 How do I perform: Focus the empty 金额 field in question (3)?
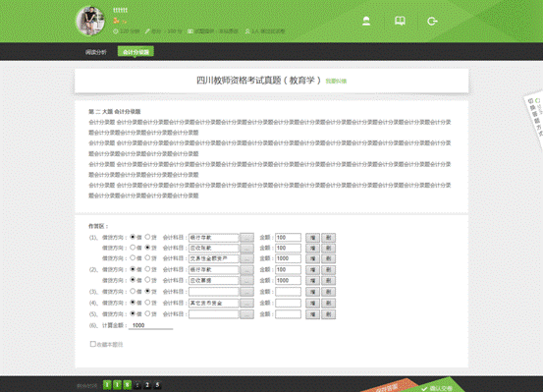click(288, 292)
